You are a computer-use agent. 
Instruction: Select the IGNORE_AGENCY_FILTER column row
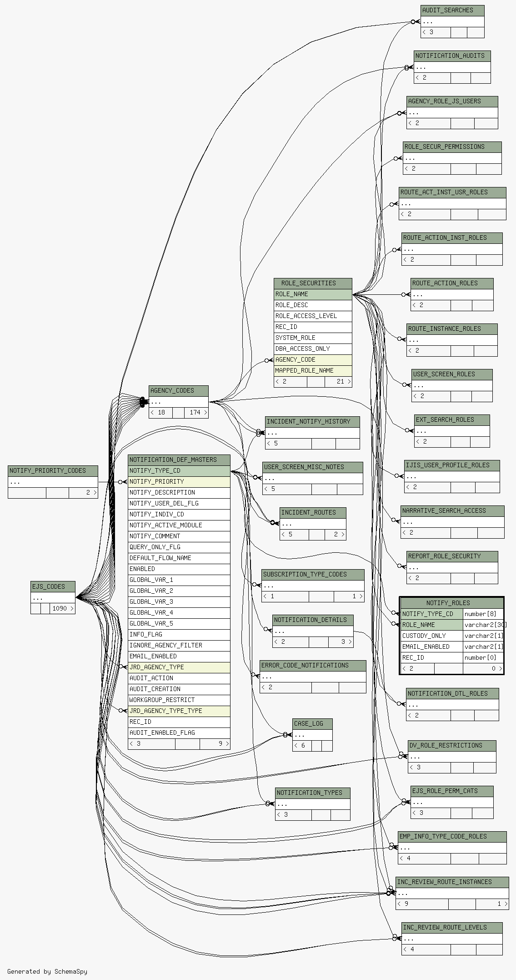pos(179,646)
